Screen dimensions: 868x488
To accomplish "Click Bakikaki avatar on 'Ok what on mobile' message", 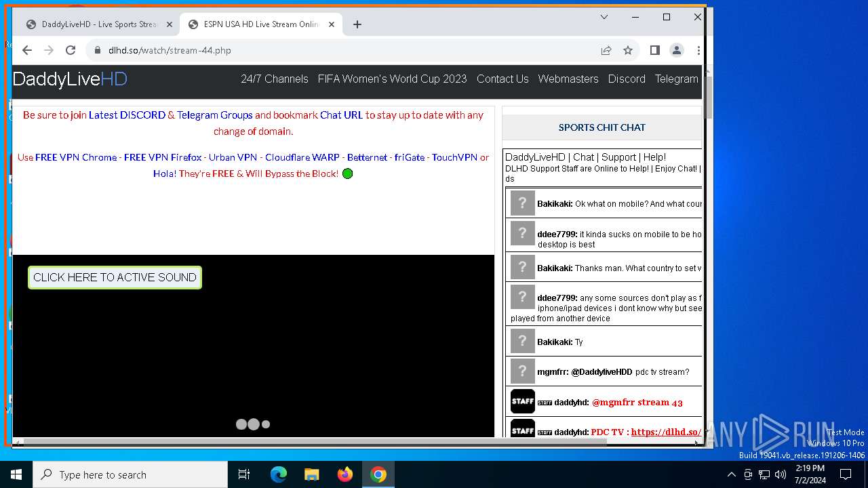I will click(523, 203).
